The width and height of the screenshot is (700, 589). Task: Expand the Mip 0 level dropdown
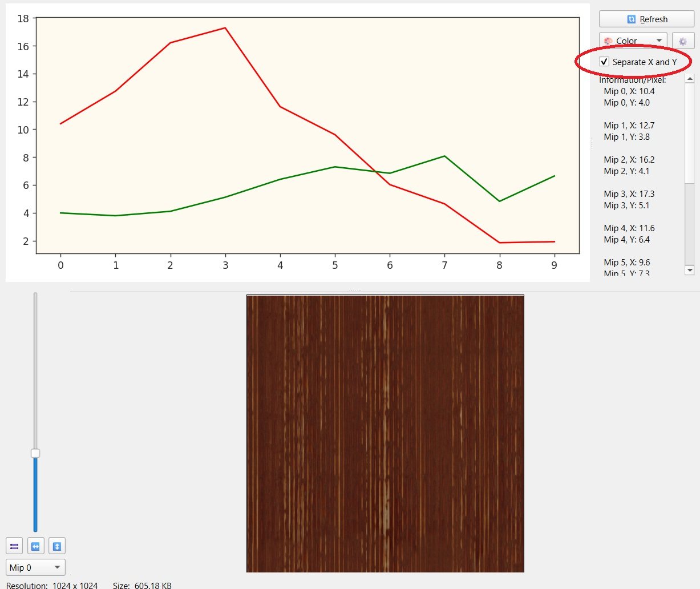click(x=35, y=567)
